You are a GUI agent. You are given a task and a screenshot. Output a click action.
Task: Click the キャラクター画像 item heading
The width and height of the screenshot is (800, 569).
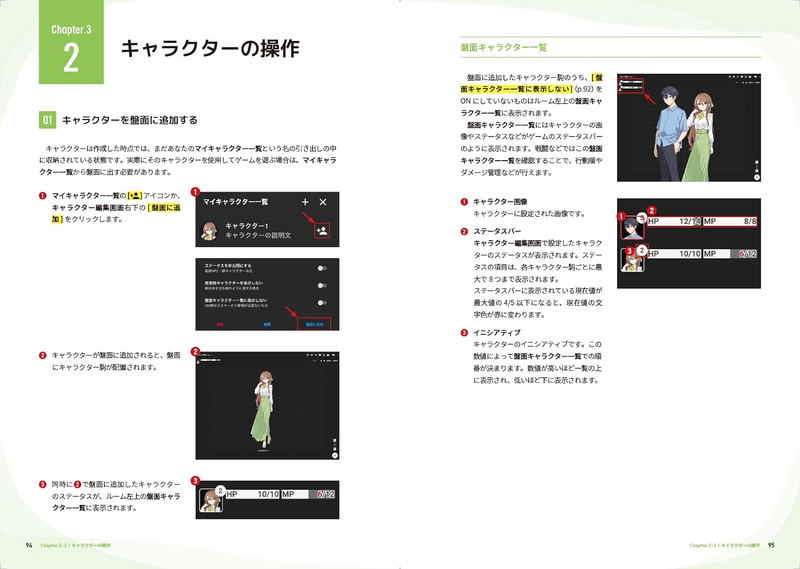point(500,202)
